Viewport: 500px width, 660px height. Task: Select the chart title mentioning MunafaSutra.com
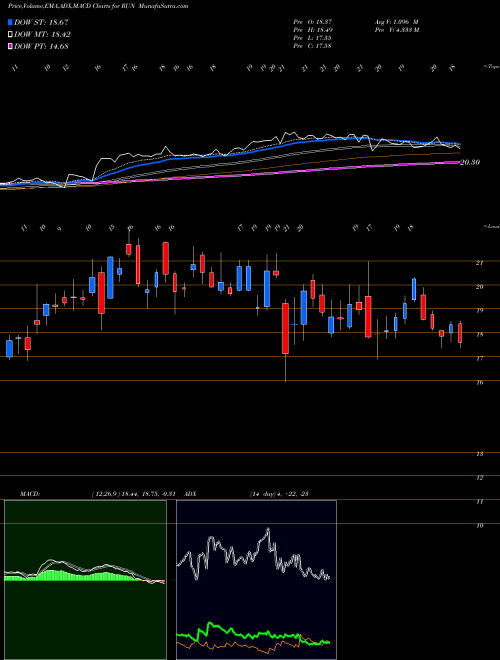pyautogui.click(x=98, y=7)
